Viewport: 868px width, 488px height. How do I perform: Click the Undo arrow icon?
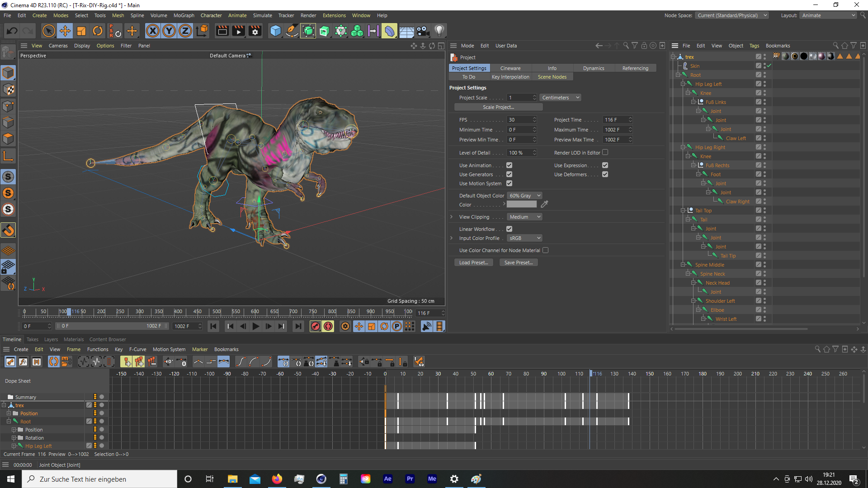tap(12, 31)
